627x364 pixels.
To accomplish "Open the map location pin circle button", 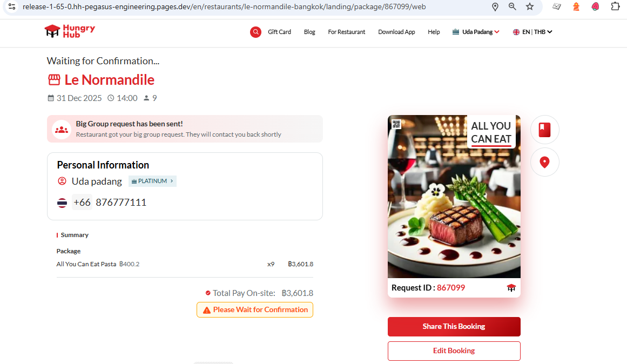I will pos(544,162).
